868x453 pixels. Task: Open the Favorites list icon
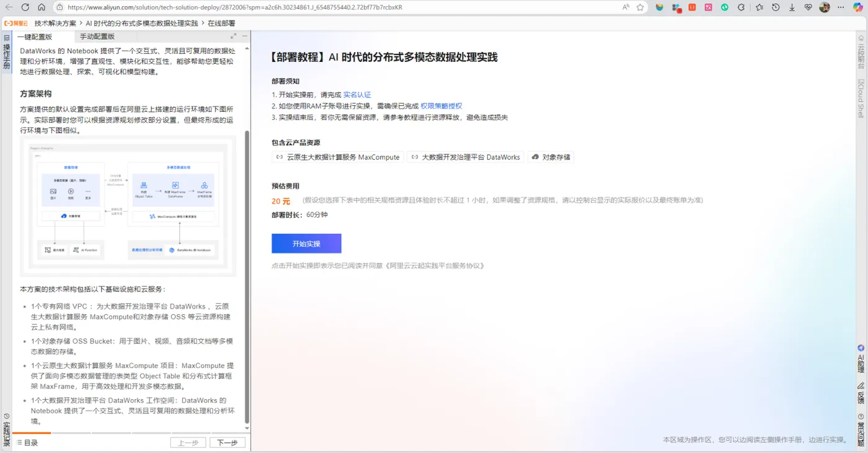click(759, 7)
